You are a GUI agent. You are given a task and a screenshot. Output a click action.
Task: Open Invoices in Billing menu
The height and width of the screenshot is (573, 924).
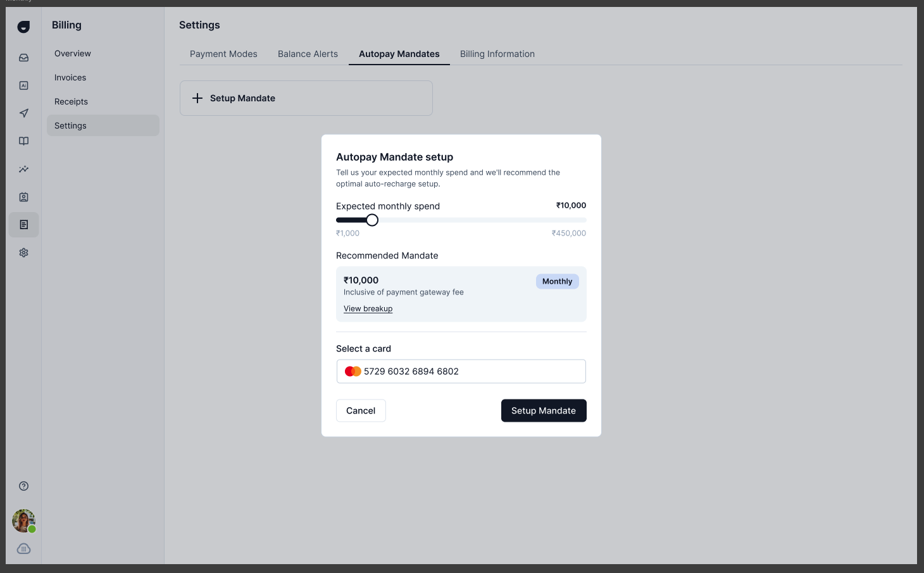[103, 77]
